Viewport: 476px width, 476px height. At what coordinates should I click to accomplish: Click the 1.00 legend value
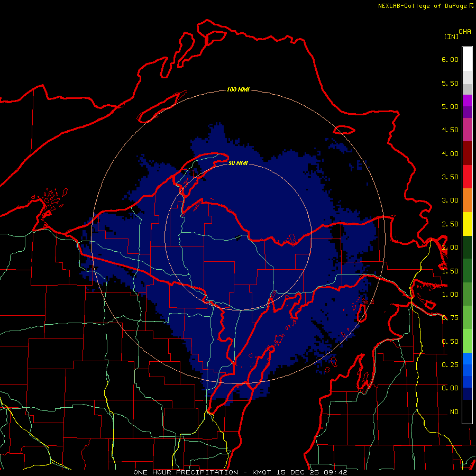point(450,294)
